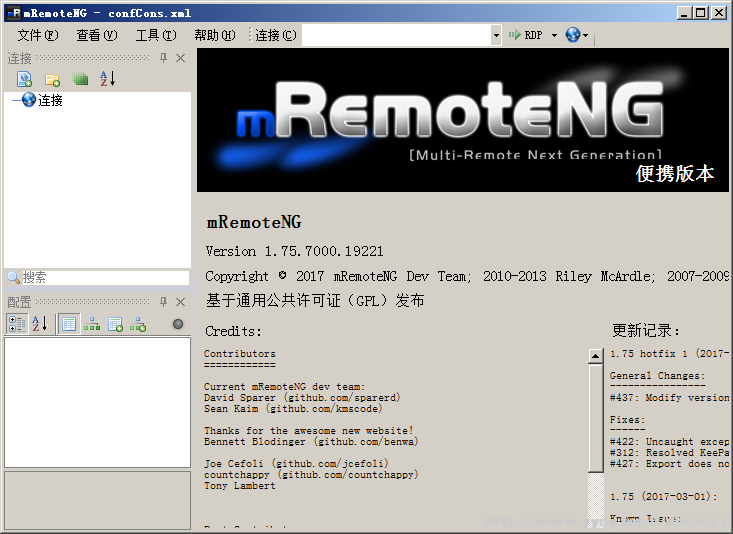The height and width of the screenshot is (534, 733).
Task: Click the GPL license line 基于通用公共许可证
Action: point(315,301)
